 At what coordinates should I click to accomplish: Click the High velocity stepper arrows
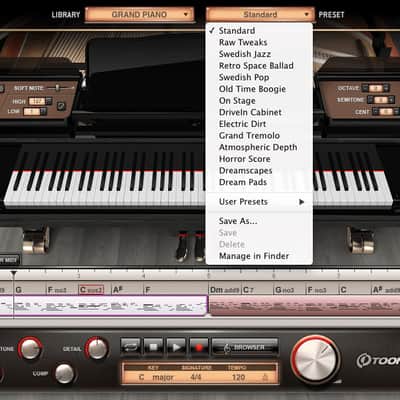tap(49, 101)
